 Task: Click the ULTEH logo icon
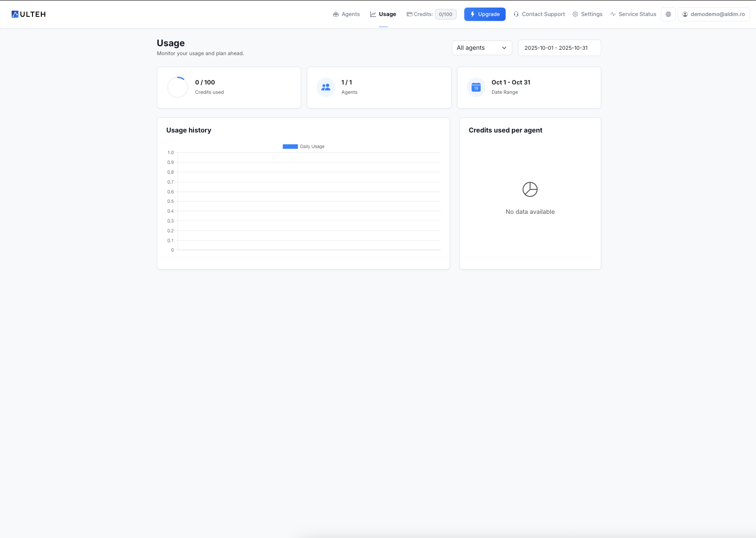coord(14,14)
